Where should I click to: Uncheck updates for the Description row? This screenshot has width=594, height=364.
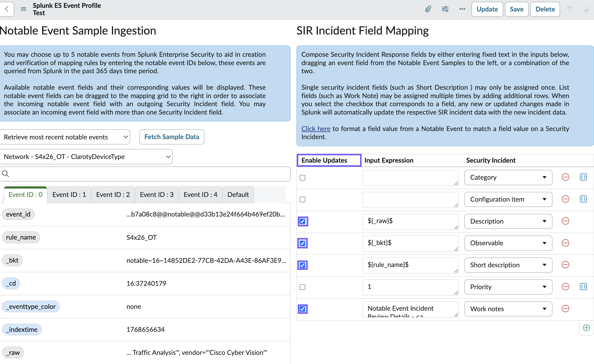point(303,221)
